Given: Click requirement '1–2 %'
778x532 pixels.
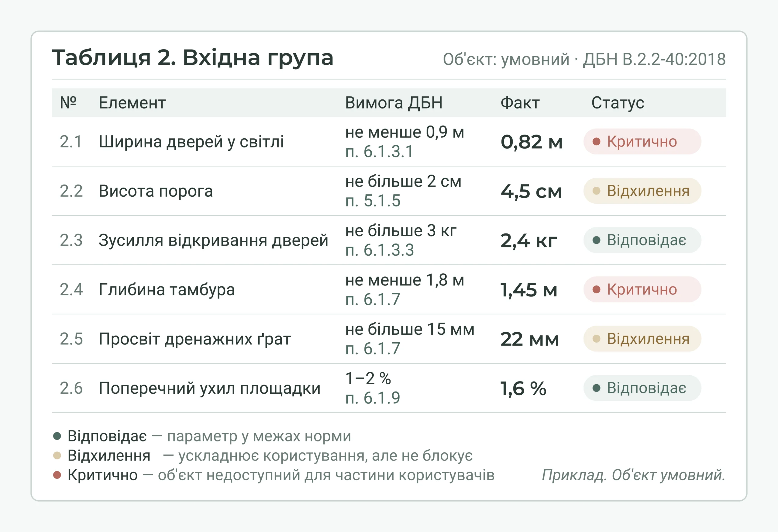Looking at the screenshot, I should coord(368,378).
